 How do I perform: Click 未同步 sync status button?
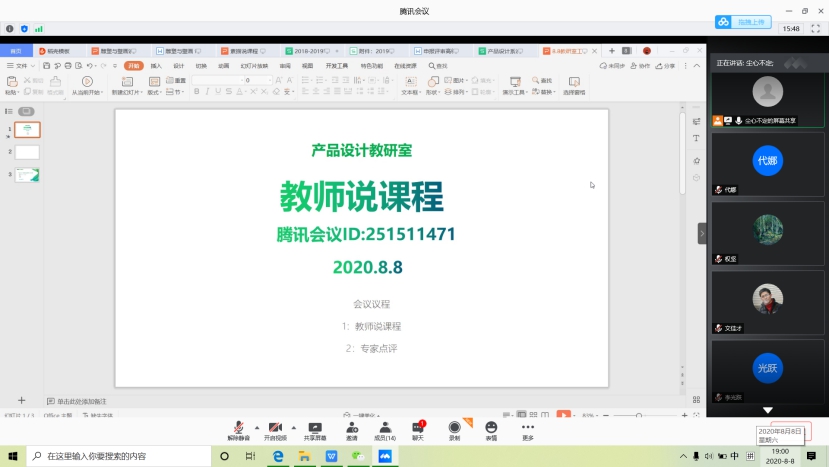point(612,66)
